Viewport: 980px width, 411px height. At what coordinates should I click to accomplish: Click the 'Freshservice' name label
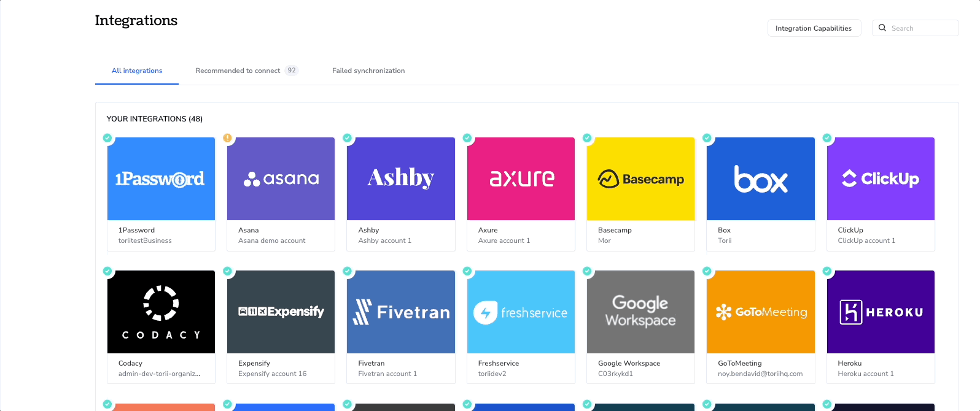[x=499, y=363]
